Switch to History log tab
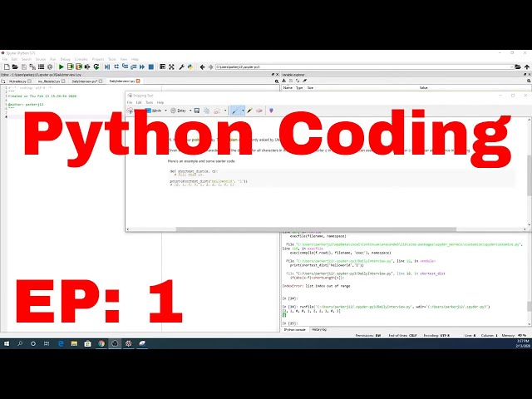Viewport: 532px width, 399px height. (319, 329)
